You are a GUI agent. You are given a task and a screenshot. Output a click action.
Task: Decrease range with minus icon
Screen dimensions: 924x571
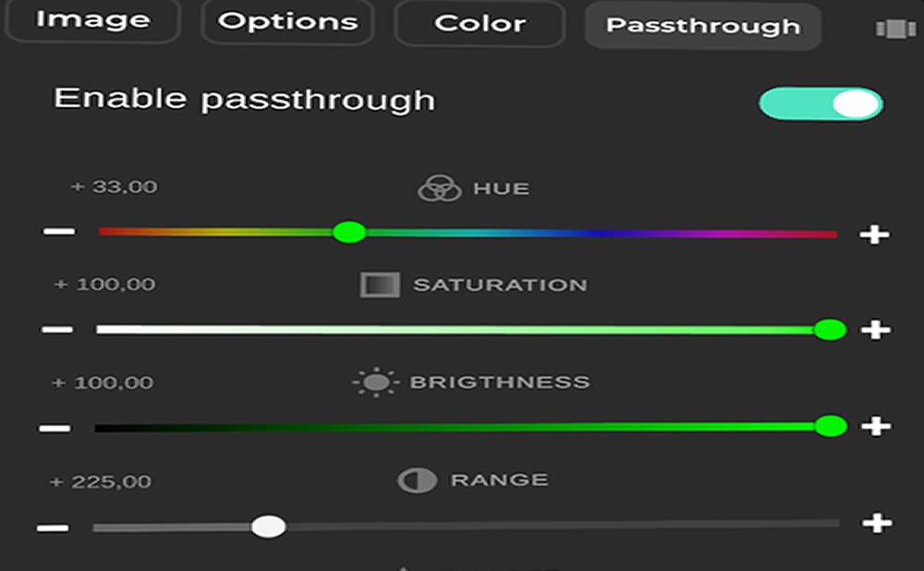pos(54,527)
